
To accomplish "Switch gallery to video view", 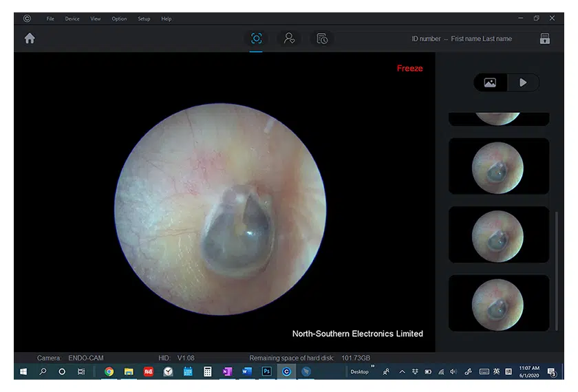I will 523,83.
